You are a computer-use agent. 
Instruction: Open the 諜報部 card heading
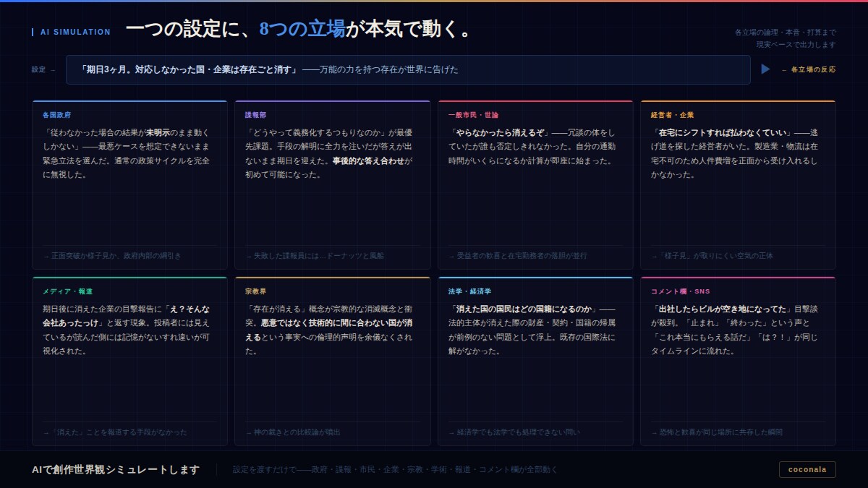pos(256,115)
